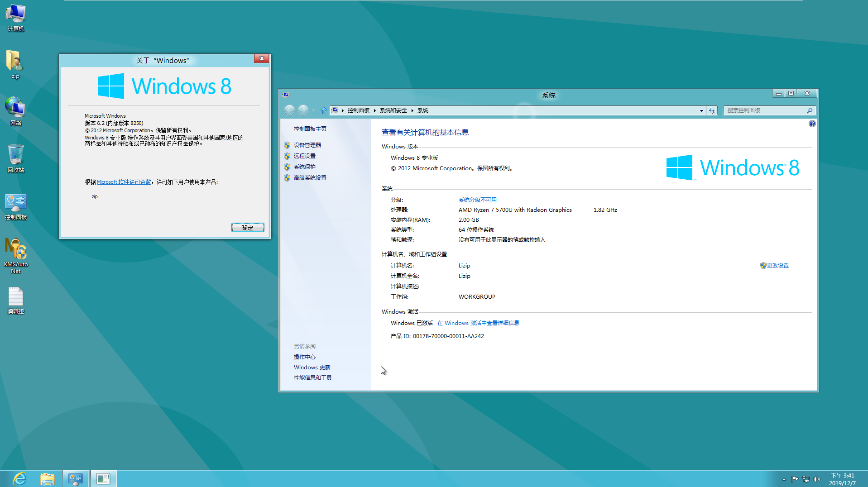Select 系统 in the breadcrumb
The height and width of the screenshot is (487, 868).
(x=423, y=110)
